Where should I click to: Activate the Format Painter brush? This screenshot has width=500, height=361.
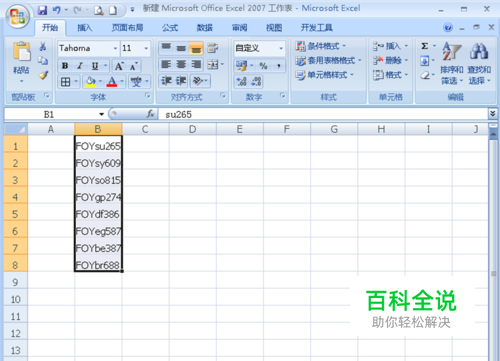click(x=43, y=75)
